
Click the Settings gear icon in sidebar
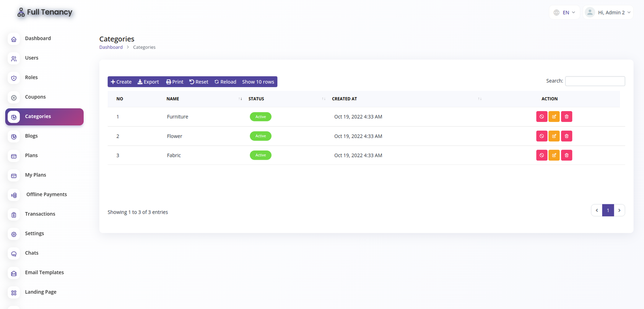pyautogui.click(x=14, y=234)
